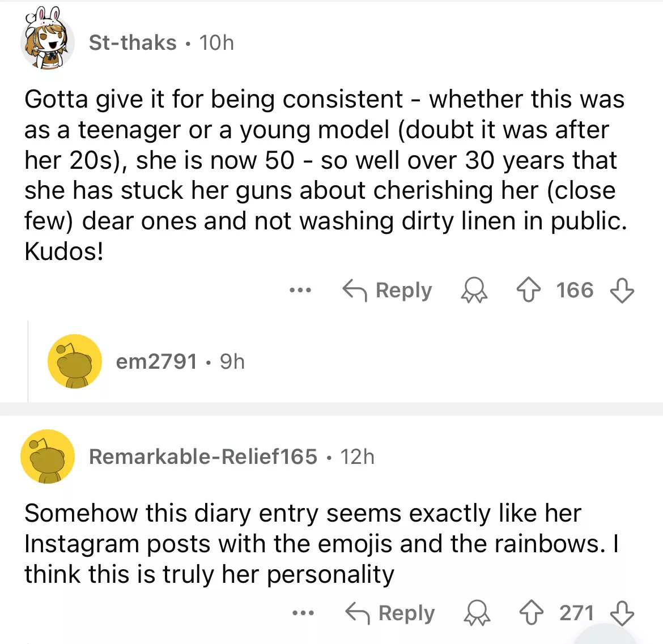Award Remarkable-Relief165's comment
The image size is (663, 644).
[477, 613]
